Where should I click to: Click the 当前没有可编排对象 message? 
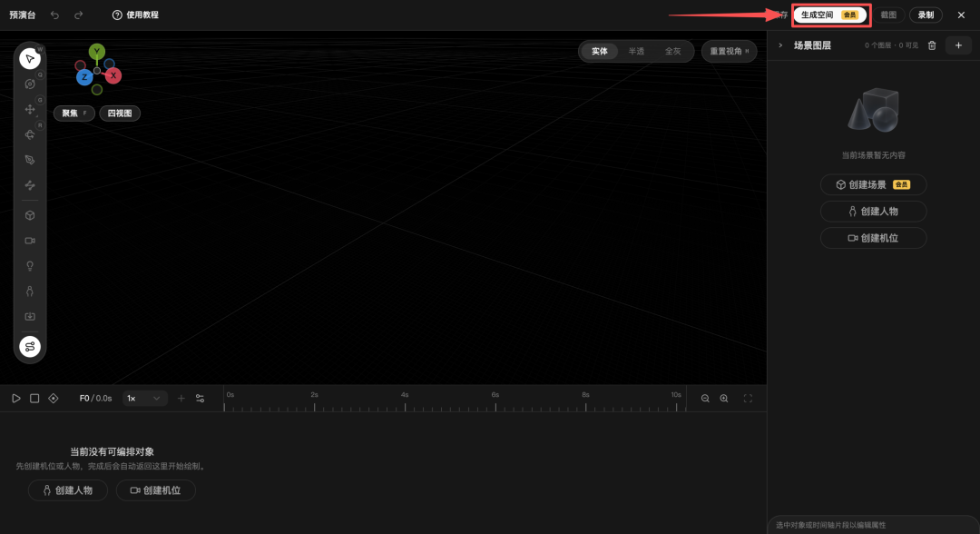pos(112,451)
